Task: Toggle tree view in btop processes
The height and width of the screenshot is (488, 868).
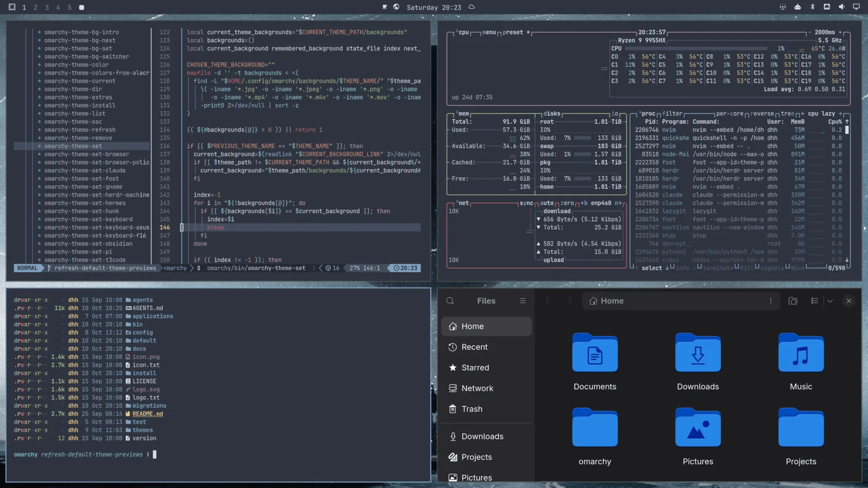Action: [787, 114]
